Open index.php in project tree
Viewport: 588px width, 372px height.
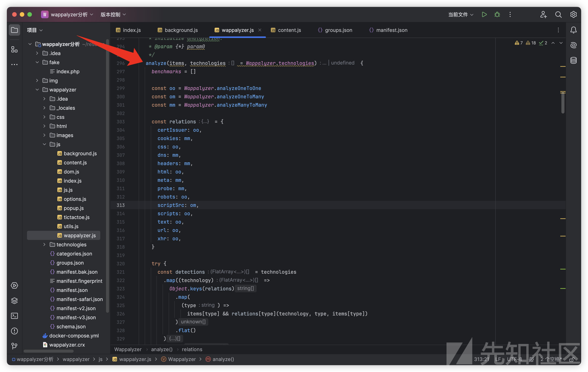pos(65,72)
